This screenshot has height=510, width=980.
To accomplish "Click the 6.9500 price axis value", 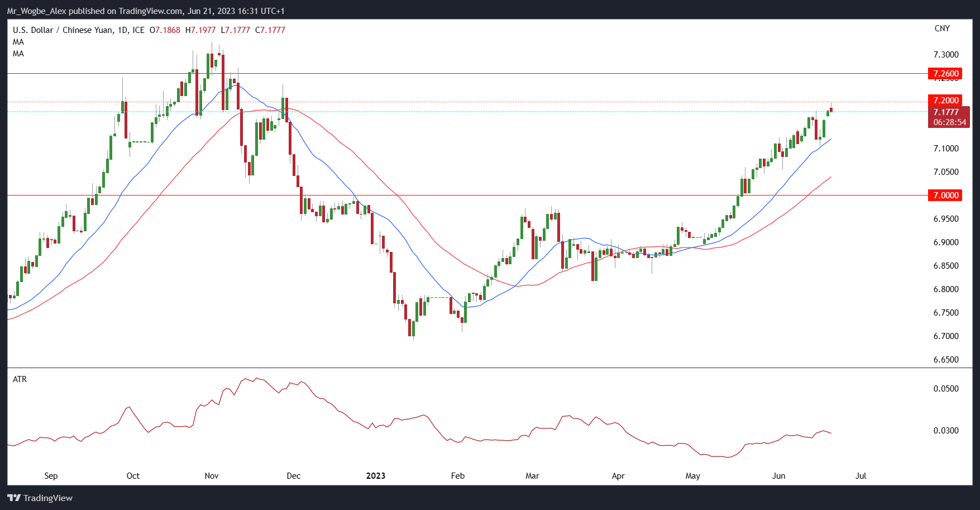I will pos(946,219).
